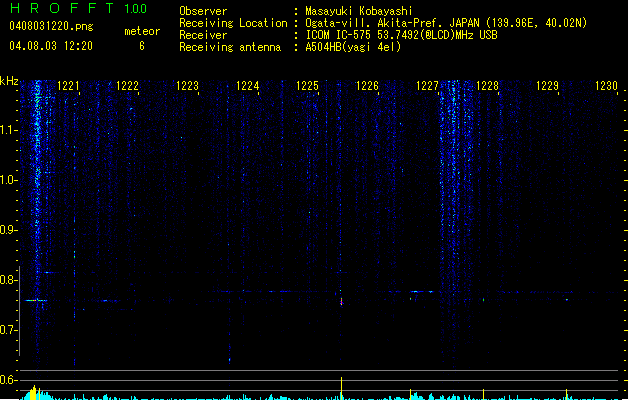Viewport: 629px width, 400px height.
Task: Click the timestamp 04.08.03 12:20
Action: point(51,46)
